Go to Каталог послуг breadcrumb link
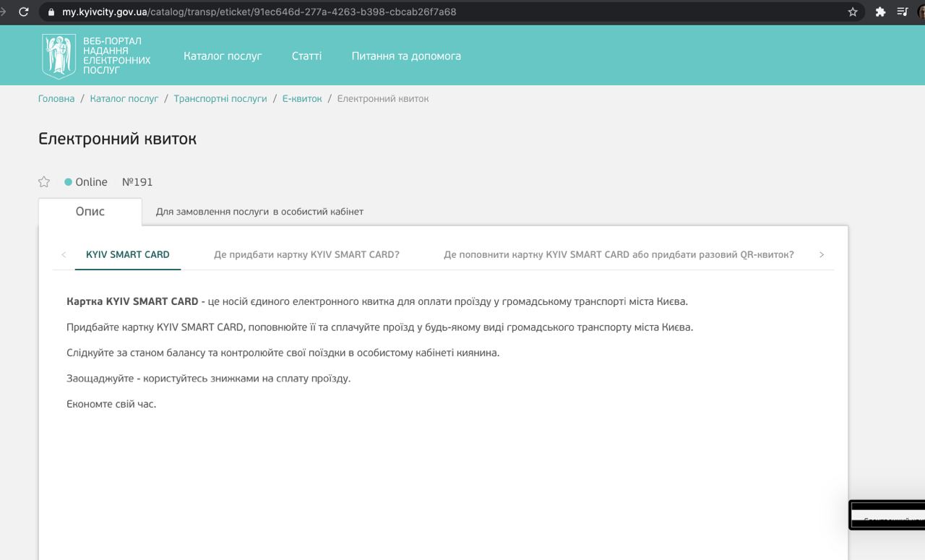This screenshot has height=560, width=925. click(x=124, y=98)
